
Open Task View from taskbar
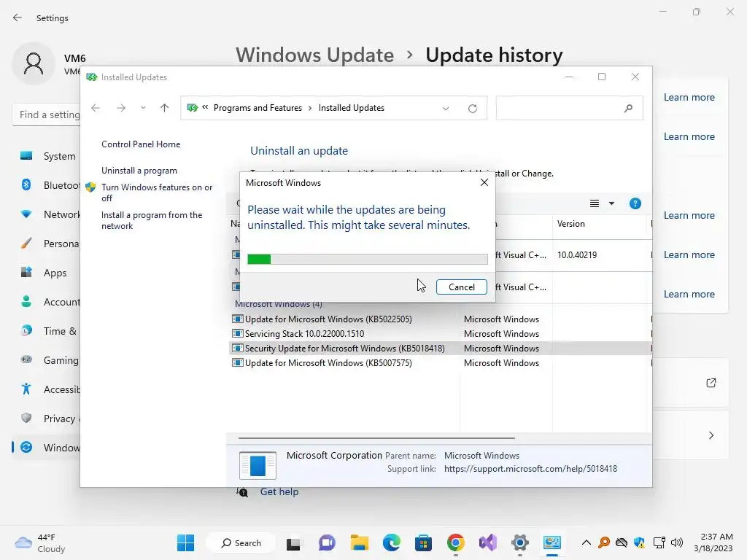coord(293,542)
